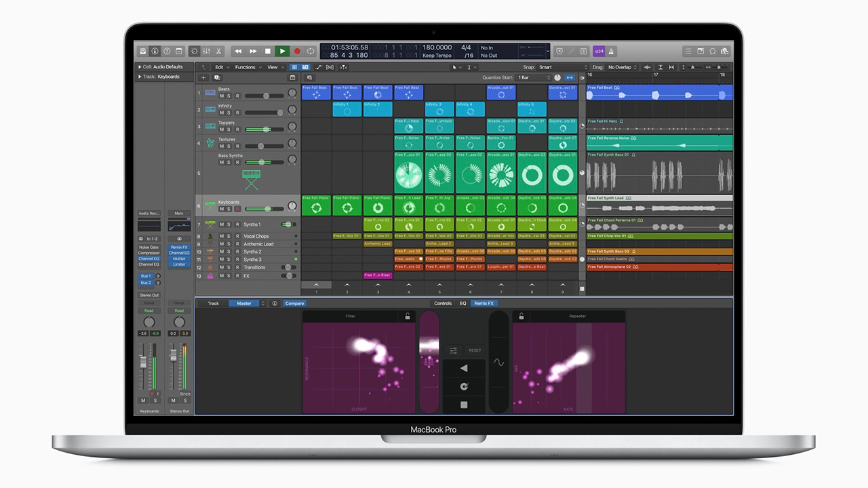
Task: Toggle the Flex button
Action: [x=330, y=67]
